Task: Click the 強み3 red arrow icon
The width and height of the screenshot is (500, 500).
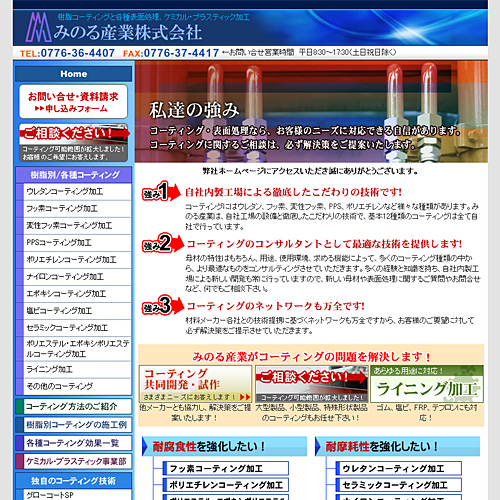Action: tap(163, 305)
